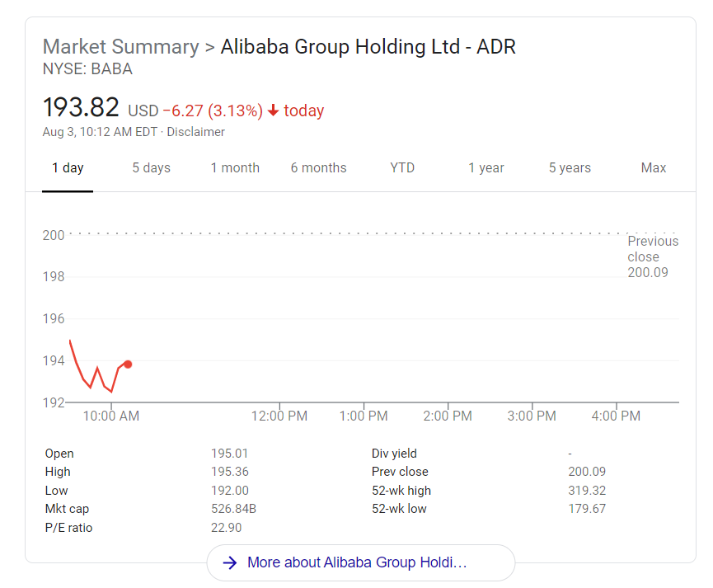Click the 193.82 current price
This screenshot has width=713, height=588.
(81, 108)
